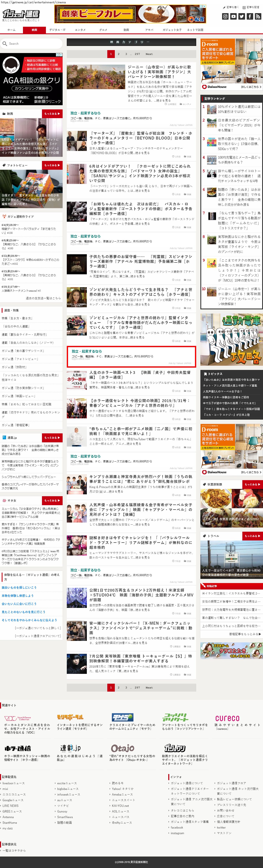The height and width of the screenshot is (868, 263).
Task: Click 記事広告のご案内 footer link
Action: pyautogui.click(x=182, y=816)
